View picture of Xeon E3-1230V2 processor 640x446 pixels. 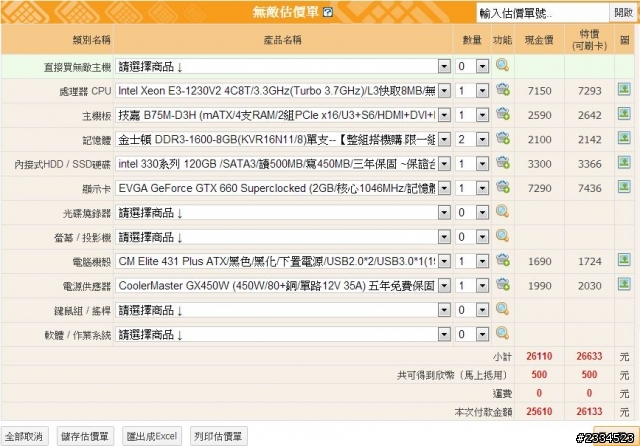point(623,91)
